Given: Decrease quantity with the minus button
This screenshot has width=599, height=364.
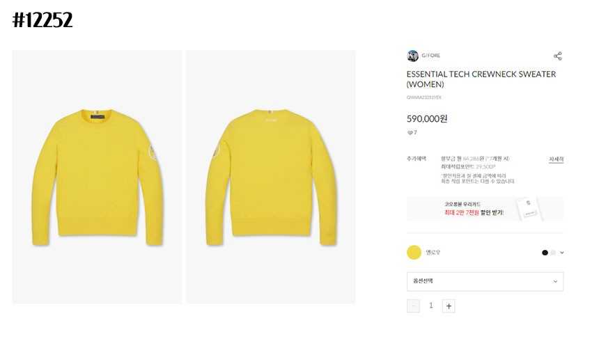Looking at the screenshot, I should 413,306.
